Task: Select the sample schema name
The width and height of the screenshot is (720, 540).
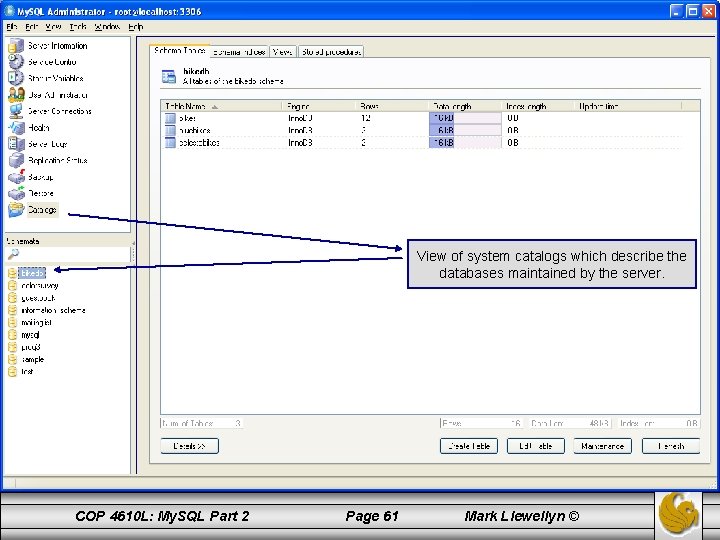Action: 33,360
